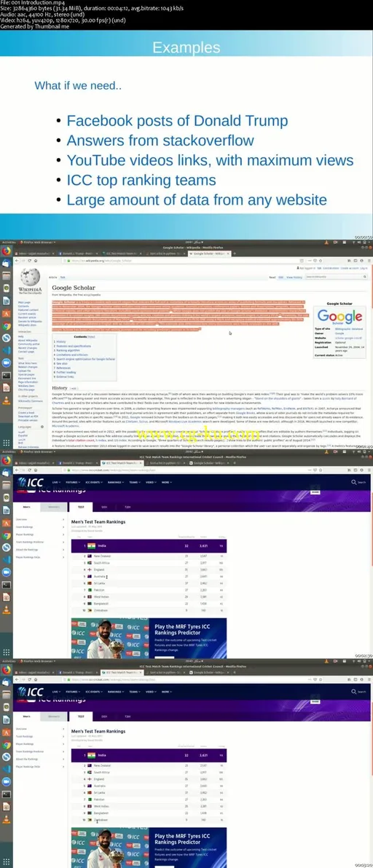Open the Firefox dock icon in the last thumbnail
The image size is (373, 868).
(6, 670)
